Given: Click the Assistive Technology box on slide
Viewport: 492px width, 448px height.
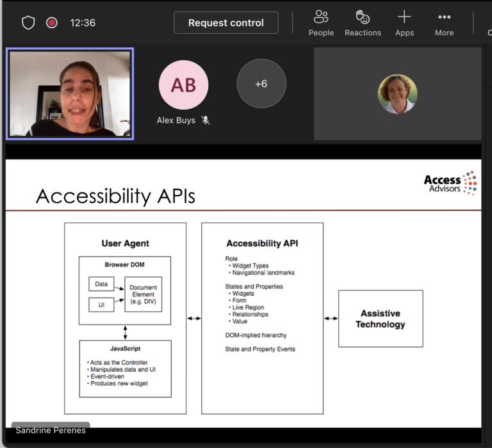Looking at the screenshot, I should point(381,319).
